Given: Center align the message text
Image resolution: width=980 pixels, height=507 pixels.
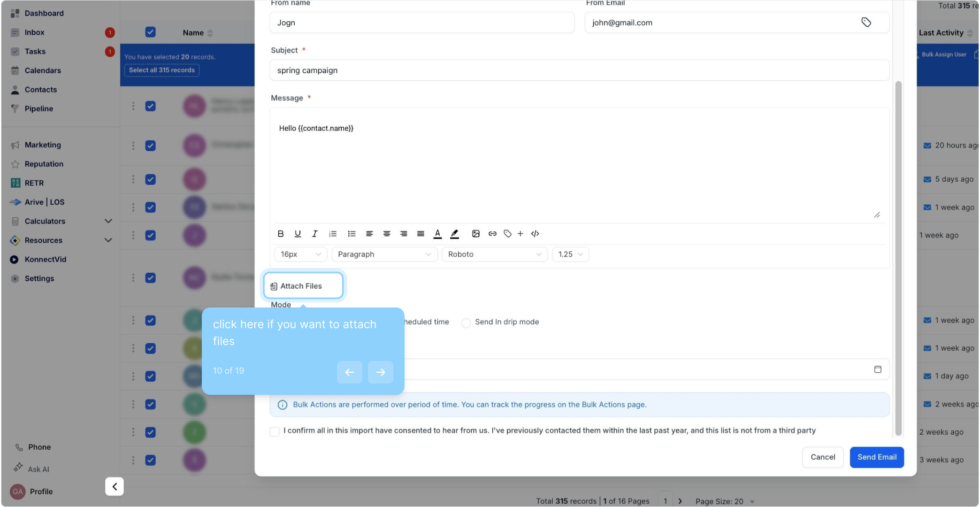Looking at the screenshot, I should click(386, 234).
